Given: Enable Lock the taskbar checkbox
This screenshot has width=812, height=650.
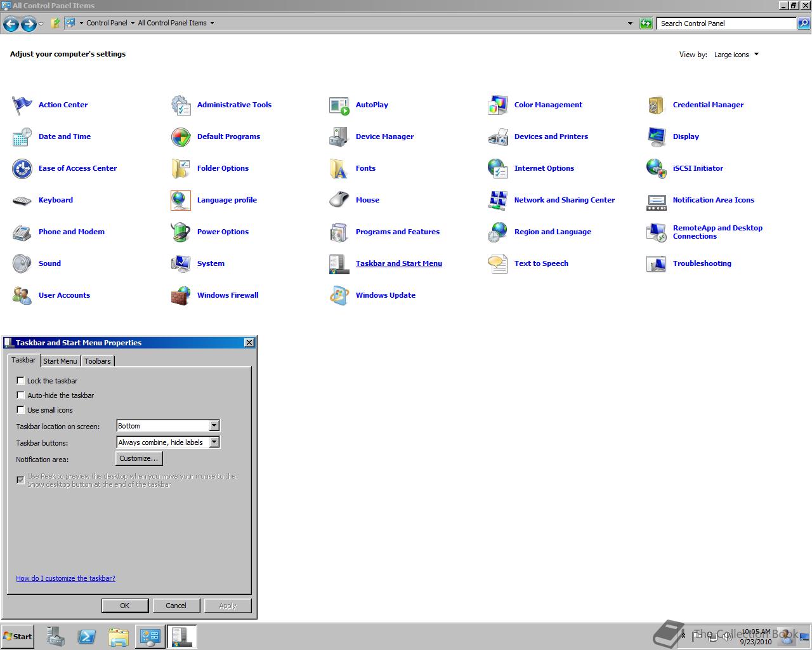Looking at the screenshot, I should tap(20, 381).
